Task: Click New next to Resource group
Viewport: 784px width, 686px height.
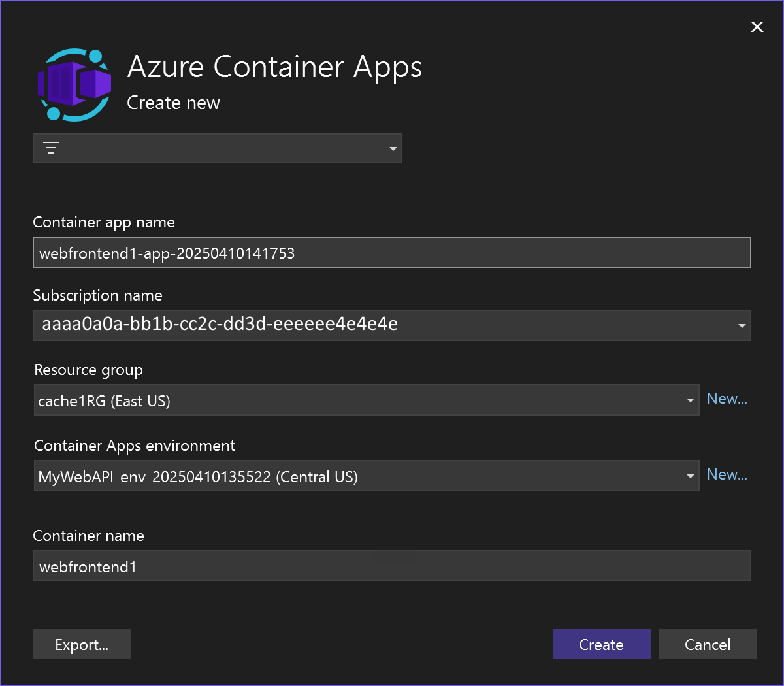Action: tap(727, 399)
